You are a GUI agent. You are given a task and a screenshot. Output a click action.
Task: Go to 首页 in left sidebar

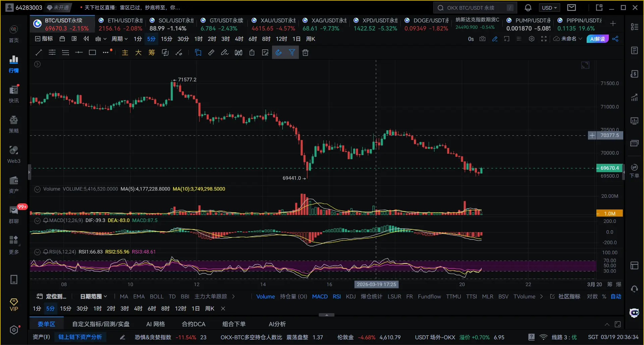(14, 34)
